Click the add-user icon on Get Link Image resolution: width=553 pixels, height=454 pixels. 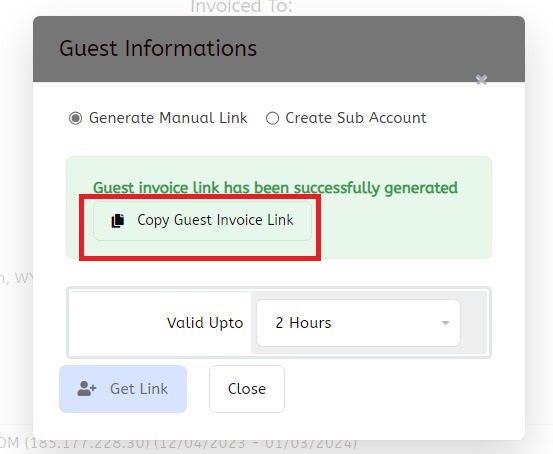click(x=86, y=389)
